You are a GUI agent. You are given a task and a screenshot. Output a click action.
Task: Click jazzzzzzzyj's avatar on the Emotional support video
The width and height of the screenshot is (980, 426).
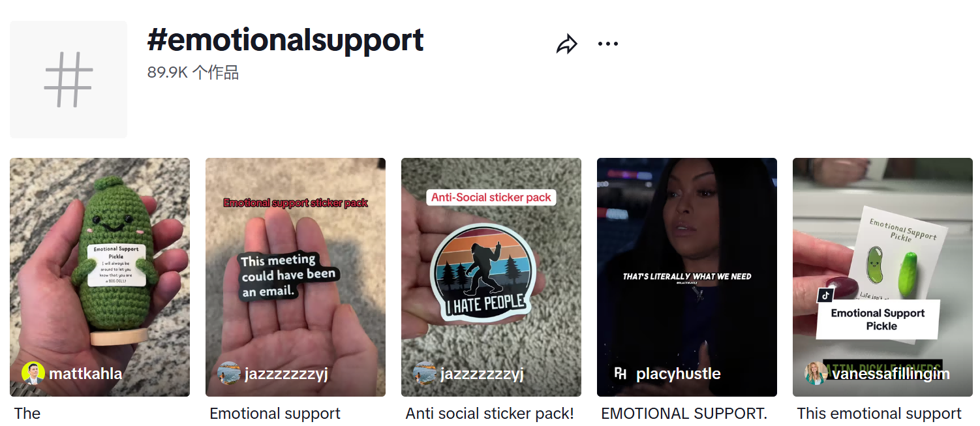pyautogui.click(x=229, y=374)
